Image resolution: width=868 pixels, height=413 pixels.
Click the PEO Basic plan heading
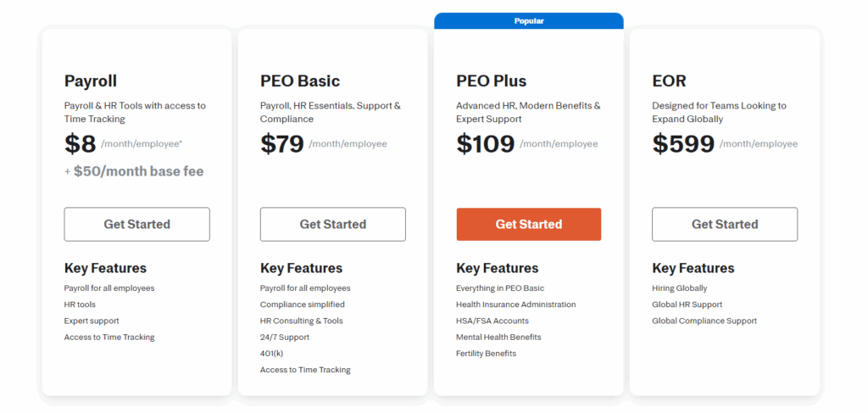point(300,81)
